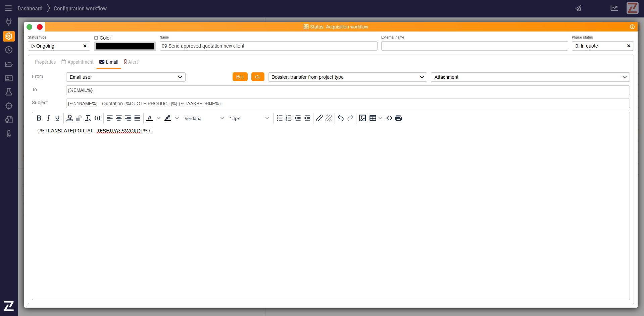Insert bulleted list in editor

(279, 118)
